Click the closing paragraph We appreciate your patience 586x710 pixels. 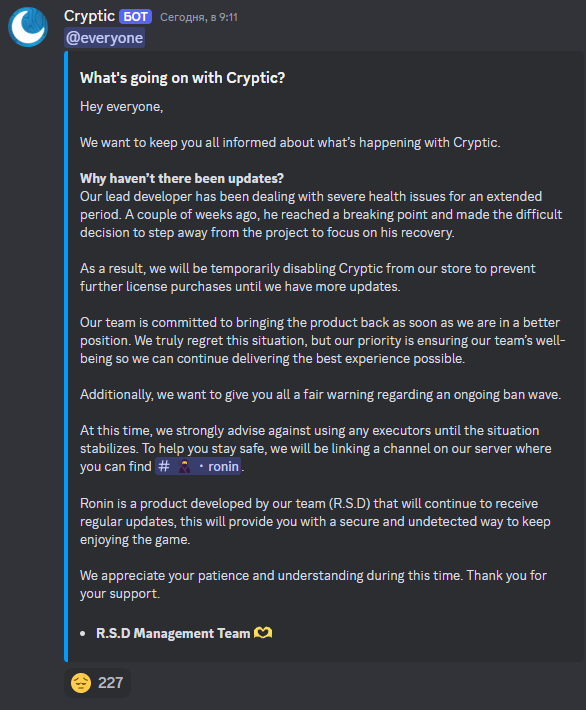pos(313,585)
